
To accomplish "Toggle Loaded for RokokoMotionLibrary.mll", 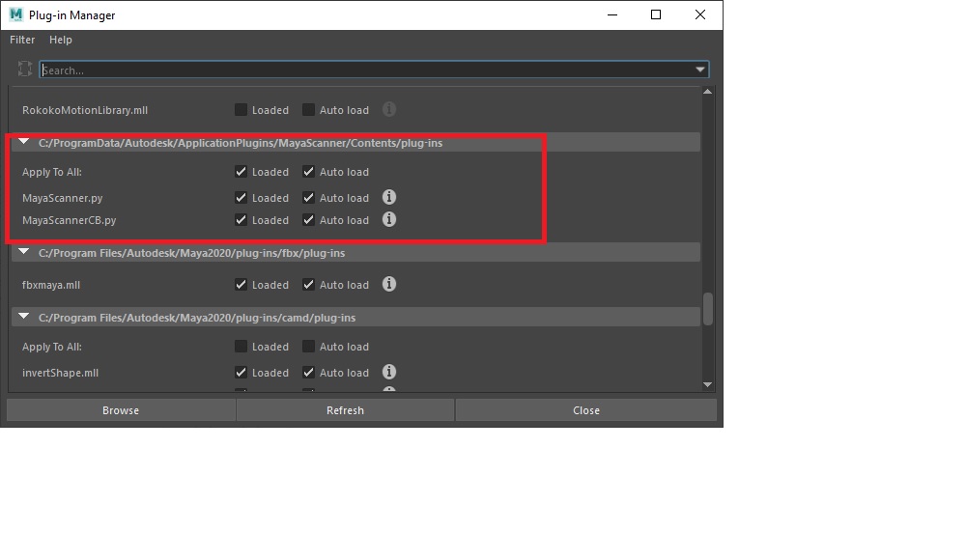I will coord(241,110).
